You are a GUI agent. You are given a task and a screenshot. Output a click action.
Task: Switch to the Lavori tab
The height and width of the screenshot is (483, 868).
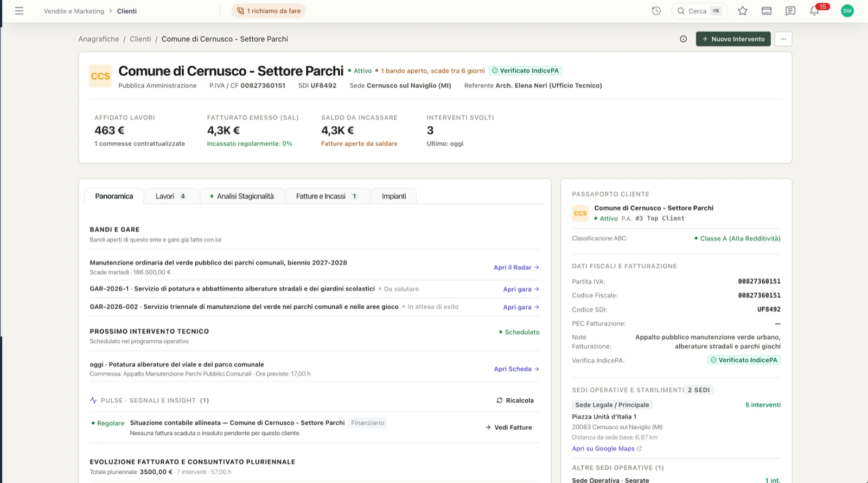coord(171,196)
